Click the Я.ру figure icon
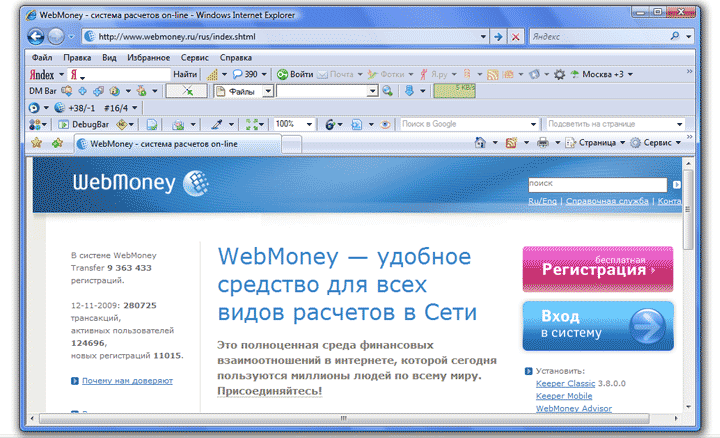Viewport: 720px width, 438px height. (x=423, y=74)
